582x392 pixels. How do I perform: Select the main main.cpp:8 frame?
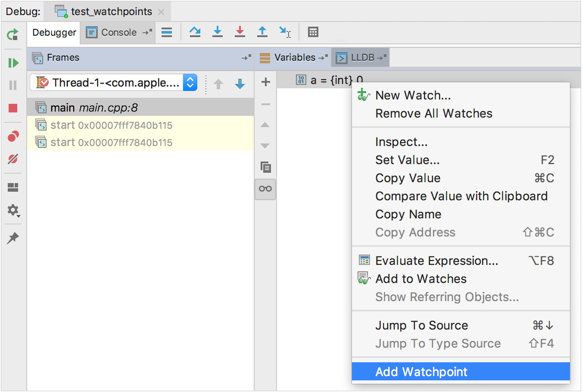[x=140, y=107]
